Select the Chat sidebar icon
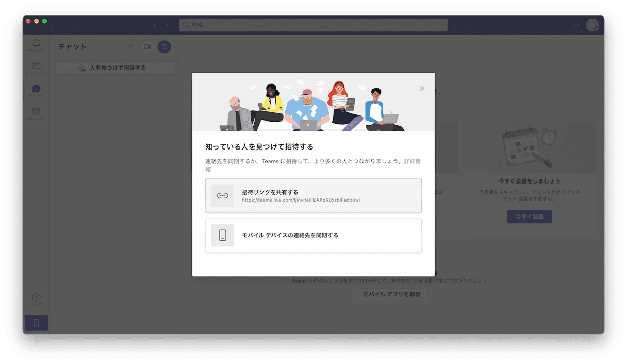Image resolution: width=627 pixels, height=364 pixels. coord(36,91)
